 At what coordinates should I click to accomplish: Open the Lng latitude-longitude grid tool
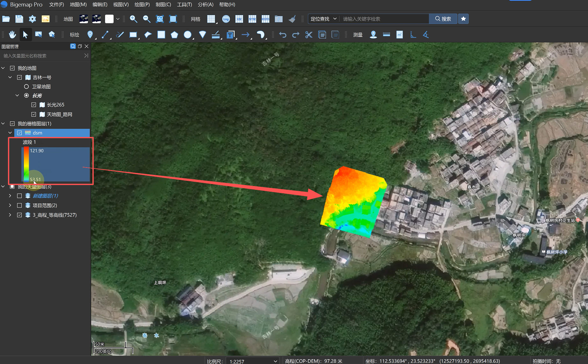pyautogui.click(x=226, y=19)
